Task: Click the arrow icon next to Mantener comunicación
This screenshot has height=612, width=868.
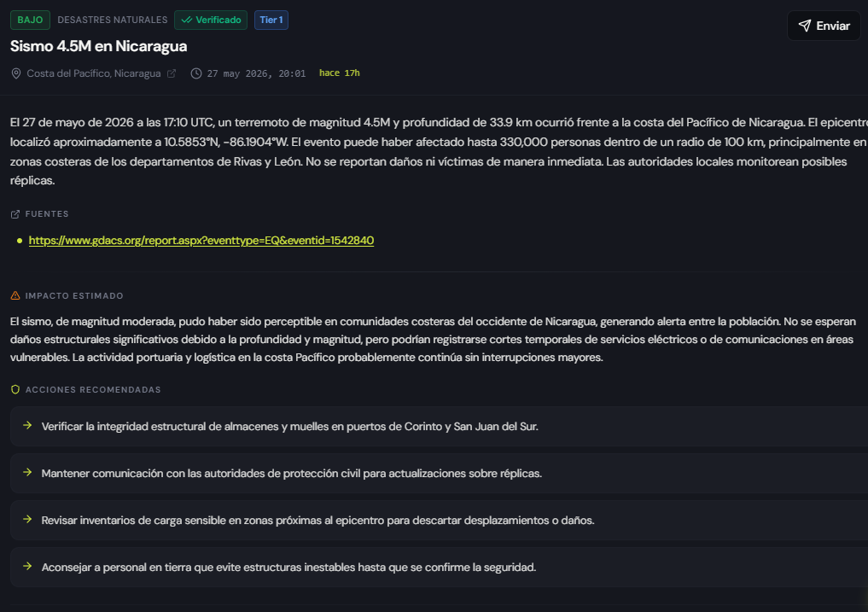Action: point(27,472)
